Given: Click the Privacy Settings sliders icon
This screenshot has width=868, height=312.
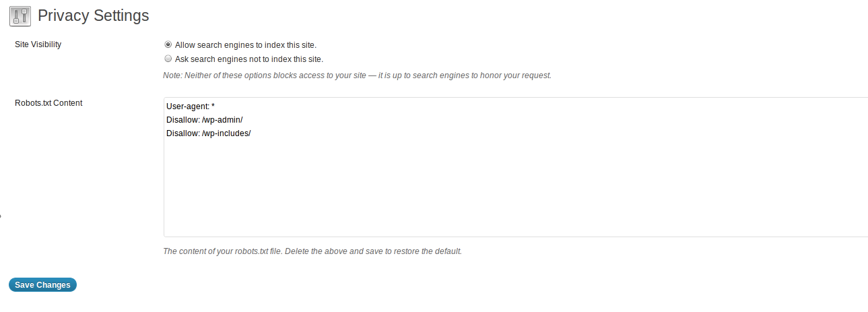Looking at the screenshot, I should tap(20, 15).
